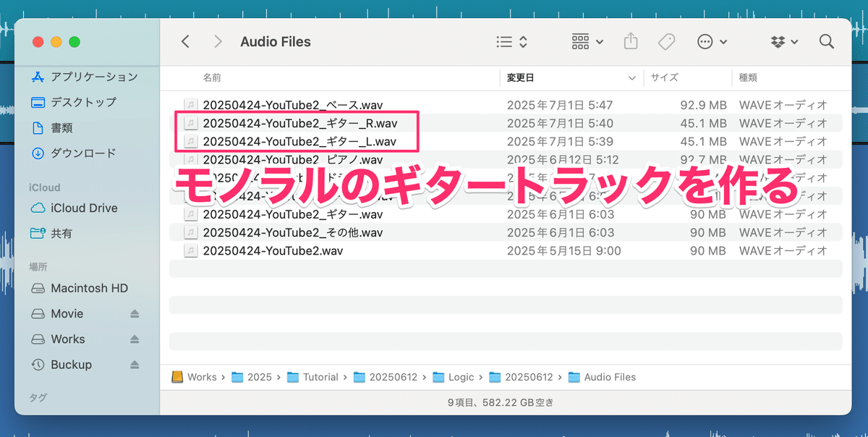The height and width of the screenshot is (437, 868).
Task: Open the Dropbox status dropdown chevron
Action: click(x=796, y=41)
